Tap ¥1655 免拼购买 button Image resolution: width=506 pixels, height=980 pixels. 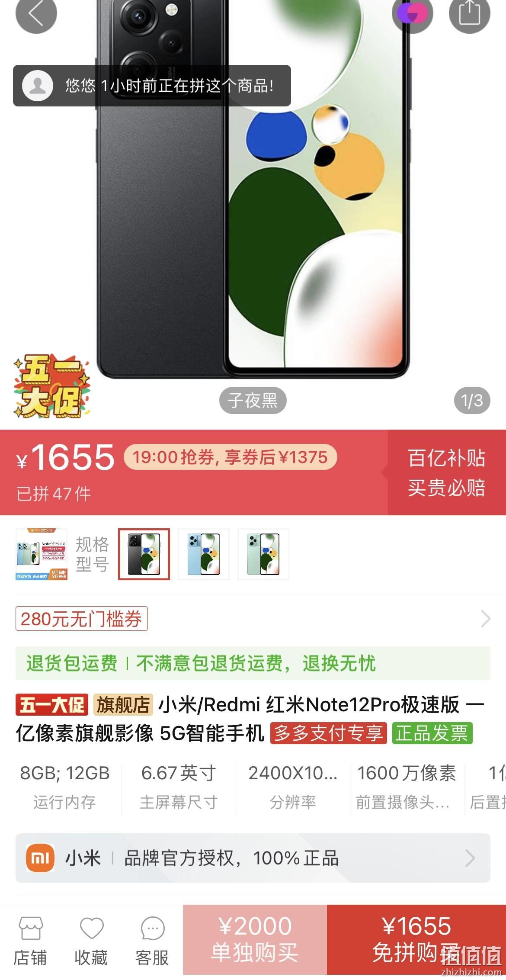416,940
